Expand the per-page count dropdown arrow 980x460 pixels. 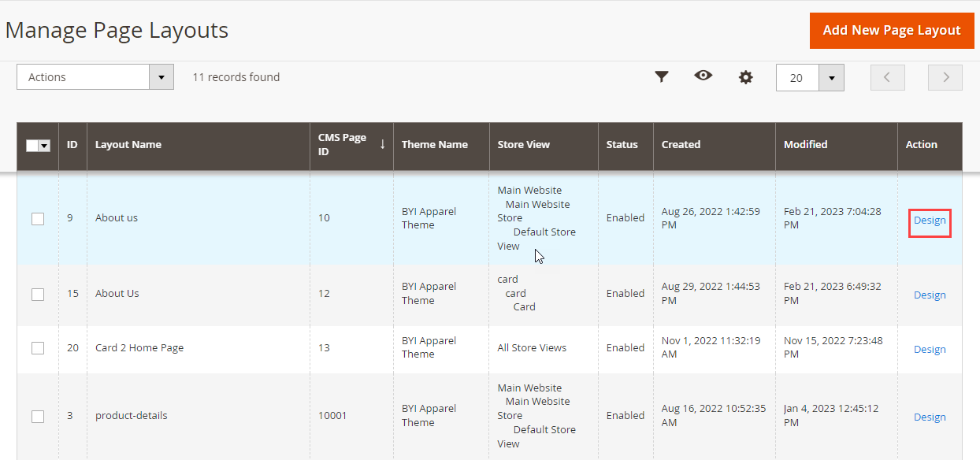tap(831, 78)
